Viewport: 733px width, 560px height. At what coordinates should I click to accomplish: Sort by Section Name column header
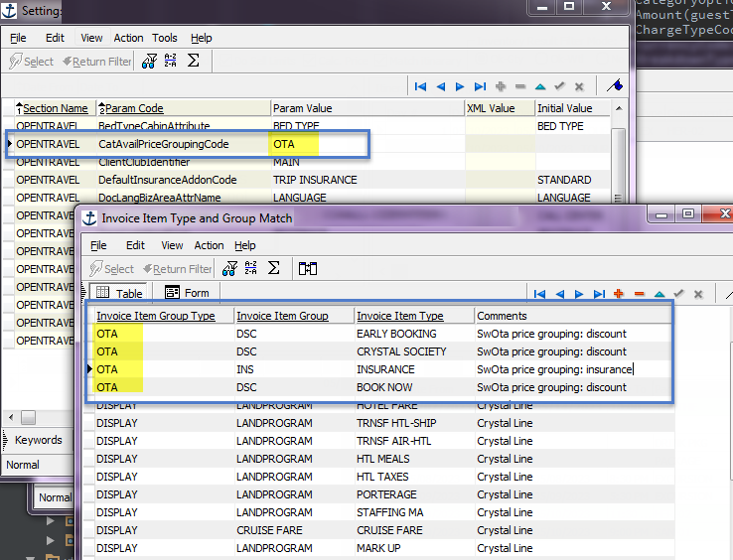54,108
